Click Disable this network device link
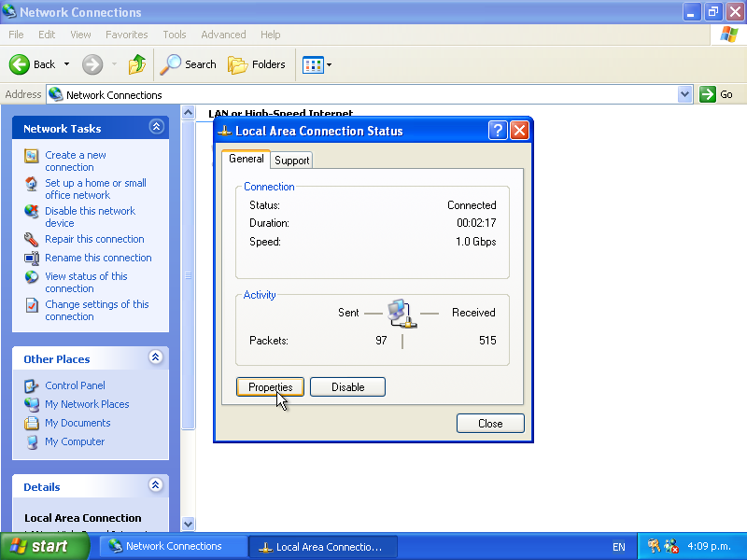Image resolution: width=747 pixels, height=560 pixels. pos(90,217)
